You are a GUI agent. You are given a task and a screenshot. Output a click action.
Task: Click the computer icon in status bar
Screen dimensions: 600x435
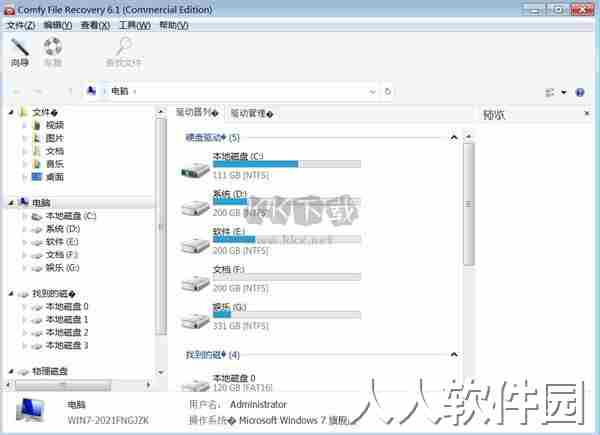(31, 410)
